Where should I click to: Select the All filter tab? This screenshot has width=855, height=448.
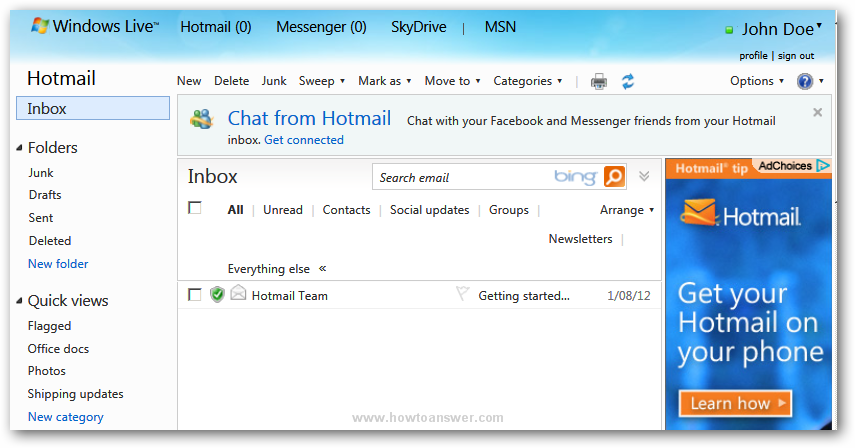(x=236, y=210)
